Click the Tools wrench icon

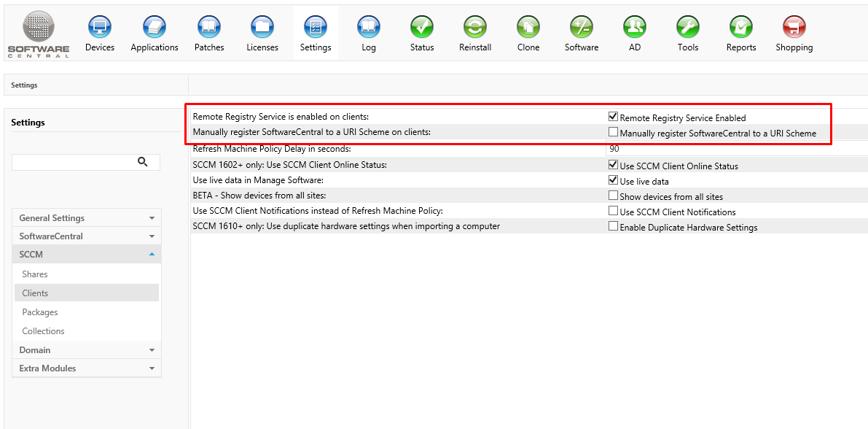[688, 28]
